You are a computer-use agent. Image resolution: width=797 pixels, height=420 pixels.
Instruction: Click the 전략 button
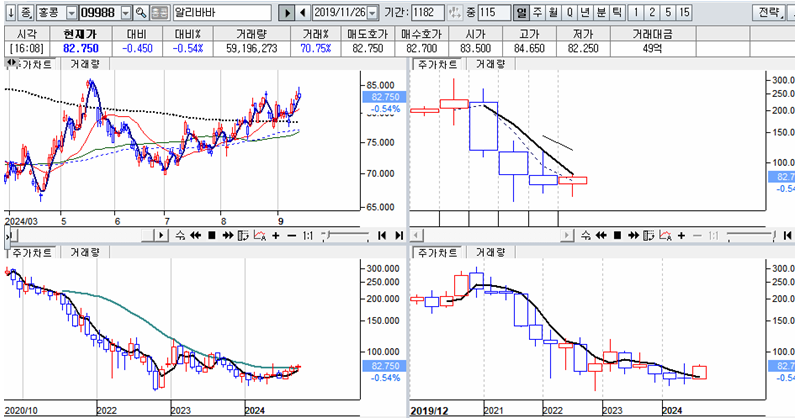point(767,13)
